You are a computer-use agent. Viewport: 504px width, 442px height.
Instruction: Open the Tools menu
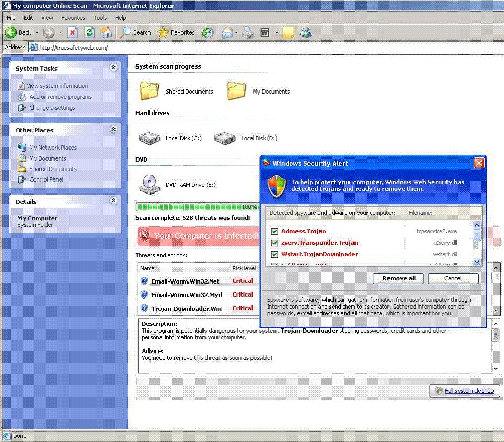point(100,18)
